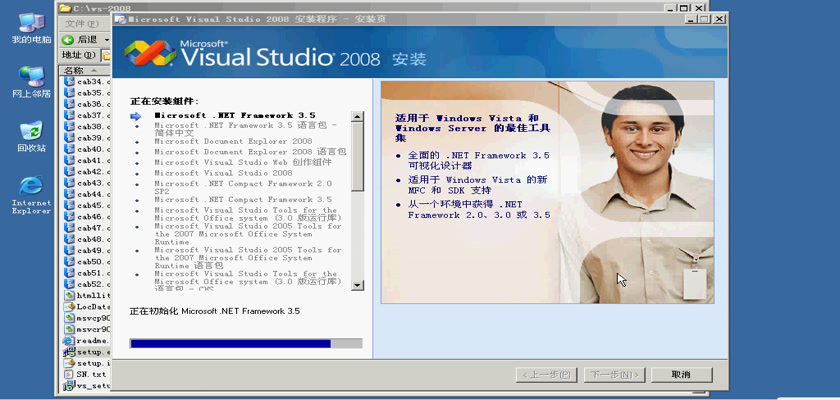This screenshot has height=400, width=840.
Task: Select the vs_setu file icon
Action: coord(70,386)
